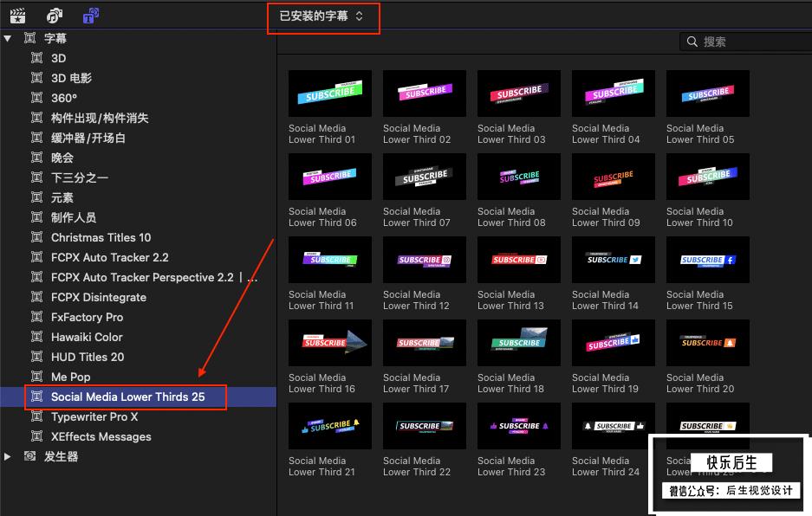Image resolution: width=812 pixels, height=516 pixels.
Task: Select the Social Media Lower Third 12 thumbnail
Action: point(425,260)
